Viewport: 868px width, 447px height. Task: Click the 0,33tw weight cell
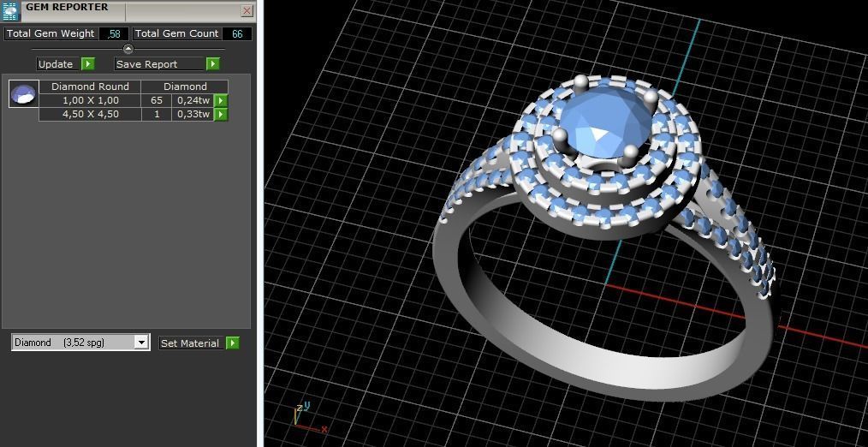coord(193,114)
